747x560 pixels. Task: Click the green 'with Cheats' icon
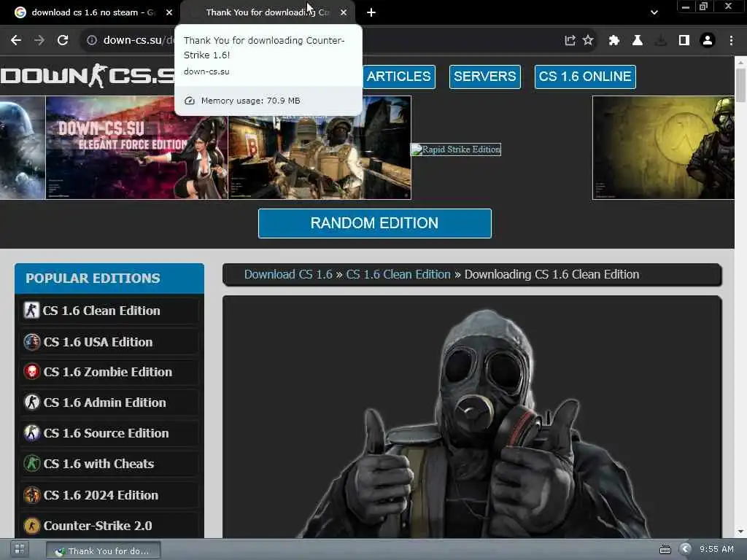32,463
